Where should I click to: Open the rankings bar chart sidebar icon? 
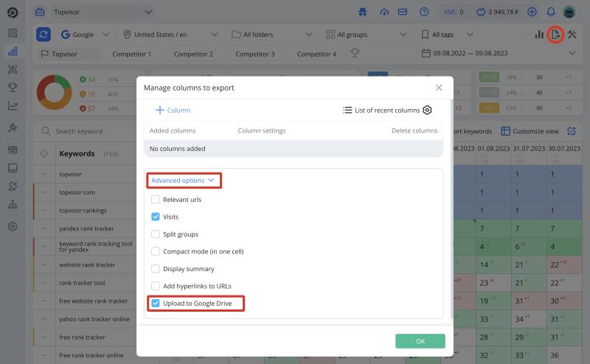(x=13, y=51)
